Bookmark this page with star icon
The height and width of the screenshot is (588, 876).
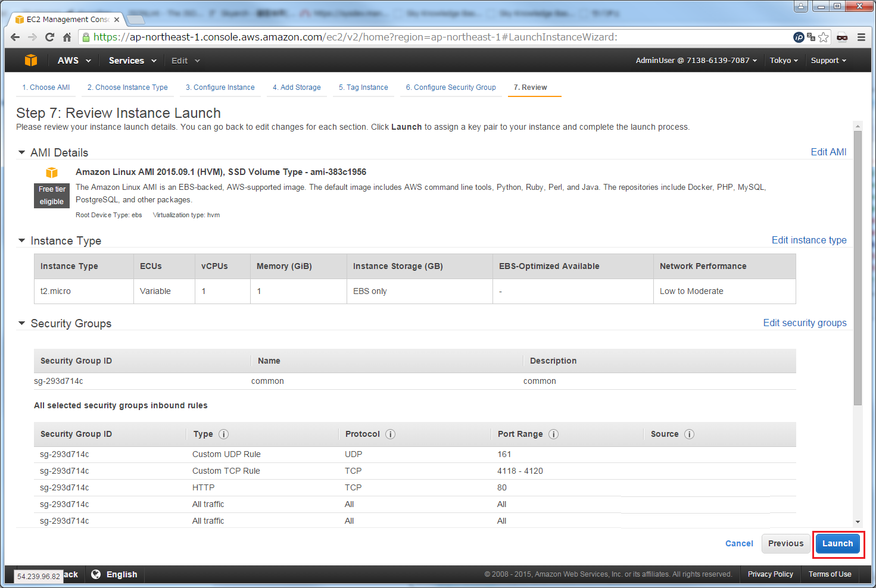click(x=824, y=37)
